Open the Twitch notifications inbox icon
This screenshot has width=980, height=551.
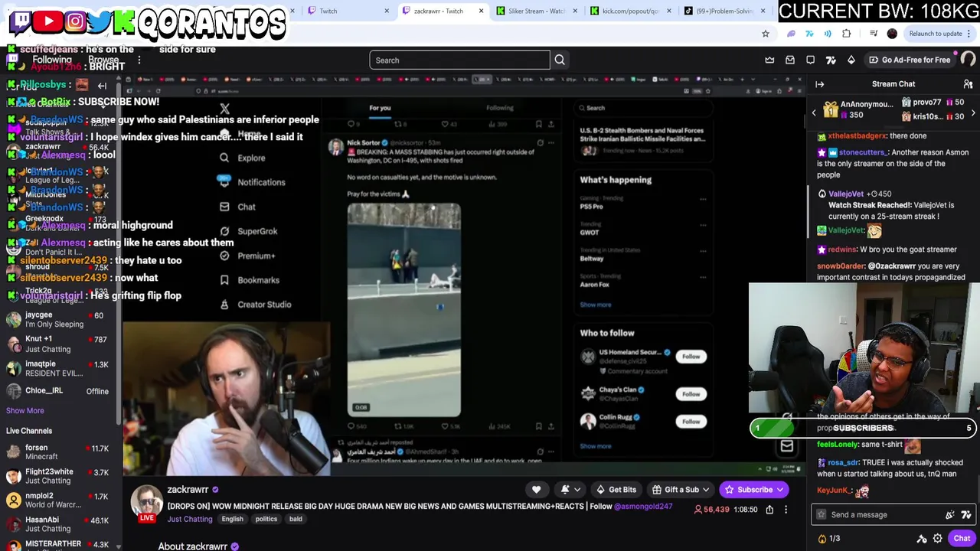790,60
